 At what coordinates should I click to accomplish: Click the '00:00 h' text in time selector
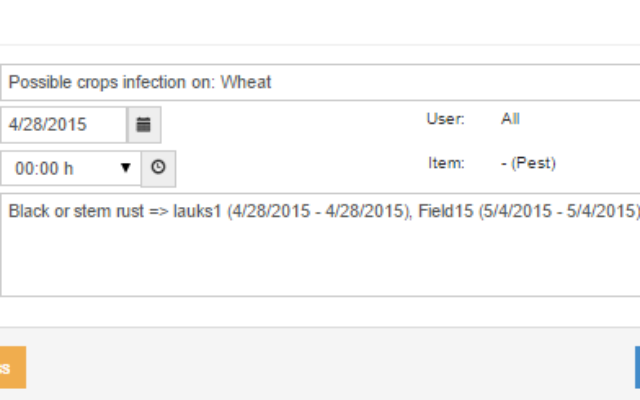click(44, 169)
